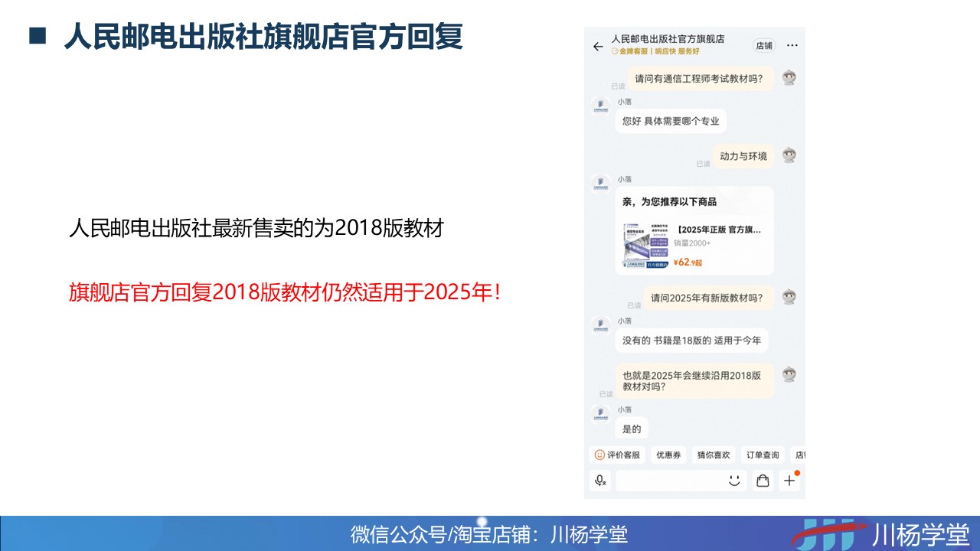Image resolution: width=980 pixels, height=551 pixels.
Task: Tap the back arrow in chat header
Action: (x=598, y=46)
